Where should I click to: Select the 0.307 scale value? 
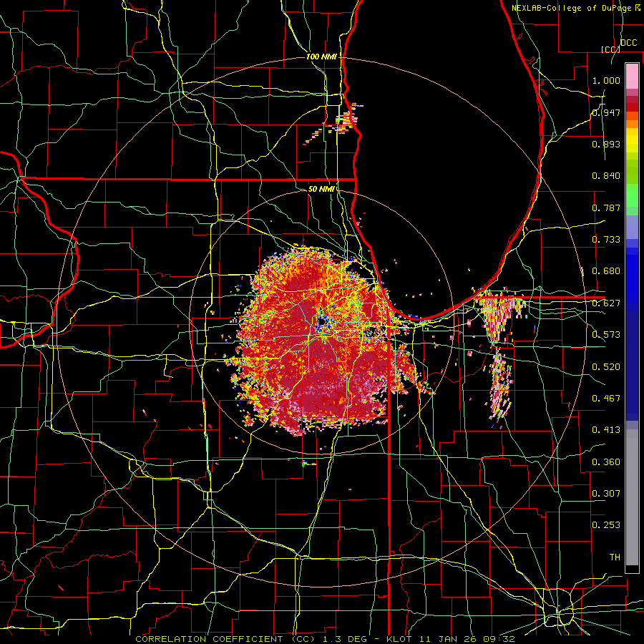[x=606, y=494]
